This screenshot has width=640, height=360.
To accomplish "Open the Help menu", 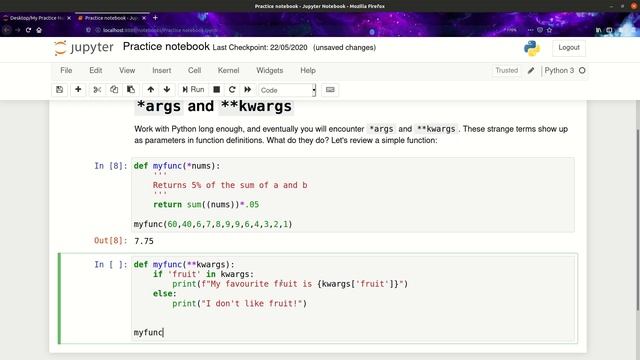I will (308, 70).
